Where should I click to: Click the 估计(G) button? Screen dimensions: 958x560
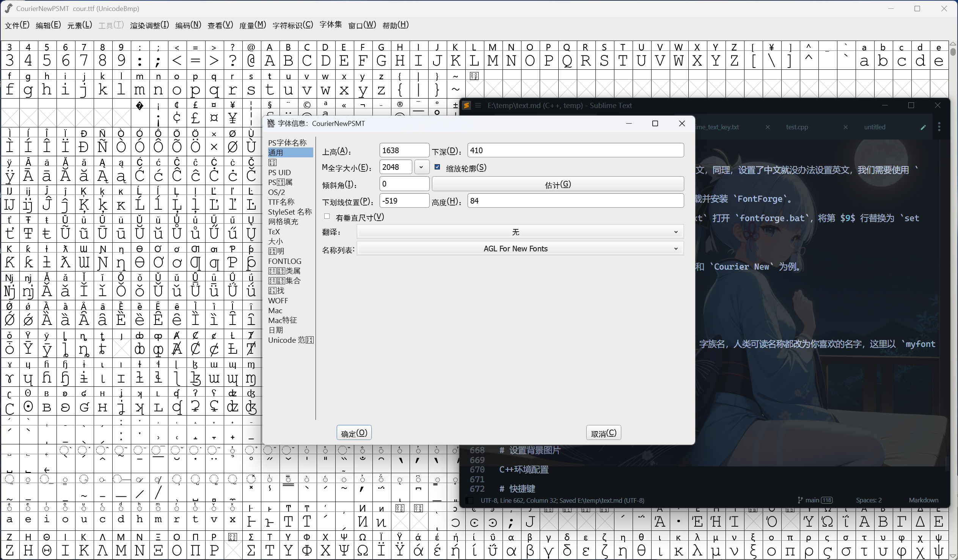[x=558, y=184]
